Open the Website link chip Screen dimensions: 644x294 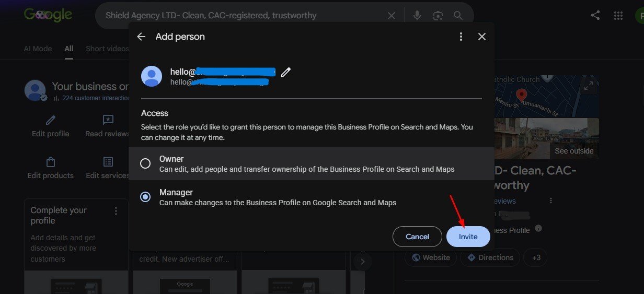tap(431, 257)
